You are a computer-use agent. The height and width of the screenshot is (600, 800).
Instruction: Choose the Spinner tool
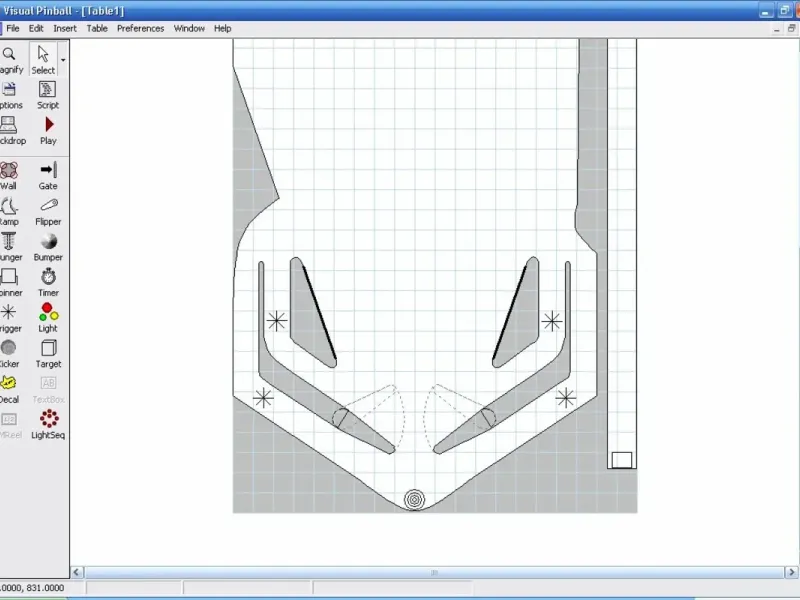click(9, 283)
